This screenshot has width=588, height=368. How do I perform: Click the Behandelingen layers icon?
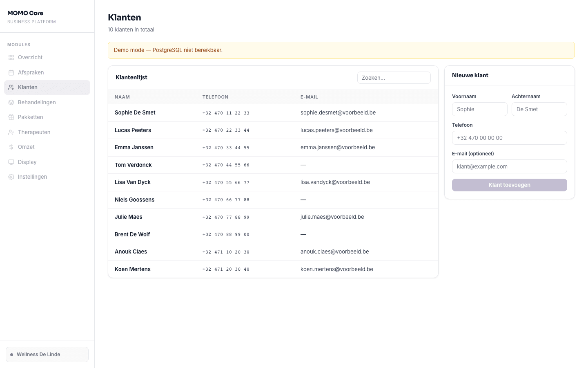(x=11, y=103)
